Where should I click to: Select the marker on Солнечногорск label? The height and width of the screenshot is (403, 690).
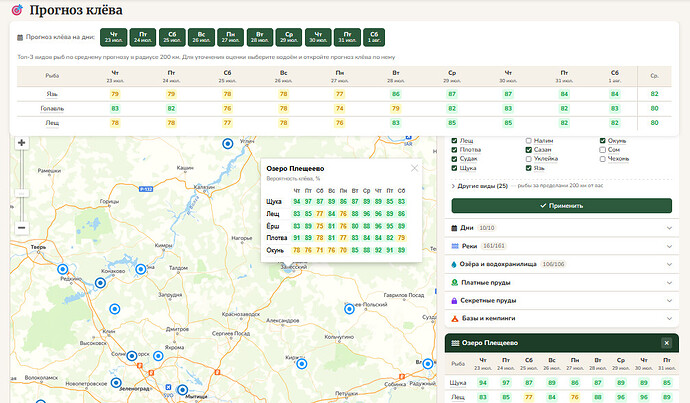[132, 356]
